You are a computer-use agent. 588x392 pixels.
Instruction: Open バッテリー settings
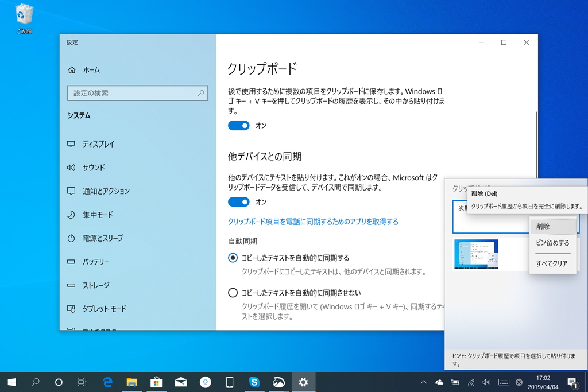[x=96, y=262]
